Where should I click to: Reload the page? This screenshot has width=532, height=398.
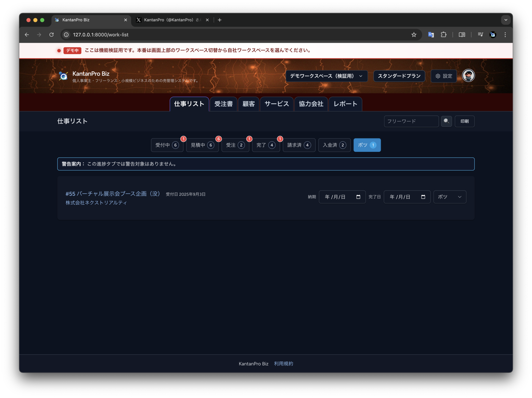(52, 35)
